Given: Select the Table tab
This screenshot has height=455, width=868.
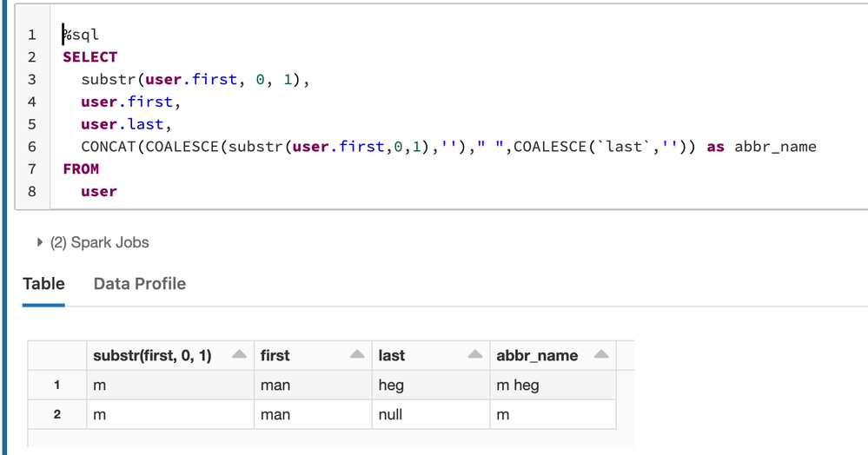Looking at the screenshot, I should pyautogui.click(x=43, y=284).
